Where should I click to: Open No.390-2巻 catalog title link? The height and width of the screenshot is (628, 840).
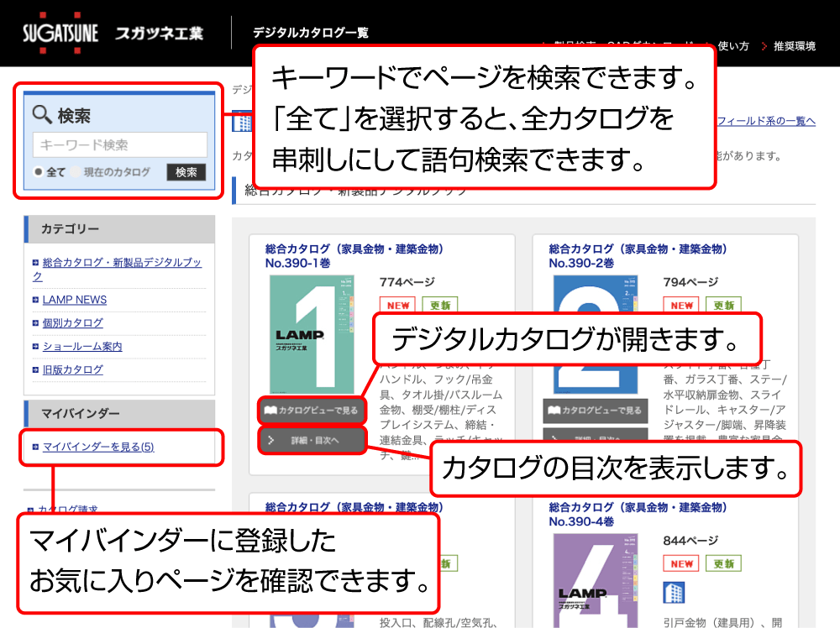click(638, 256)
